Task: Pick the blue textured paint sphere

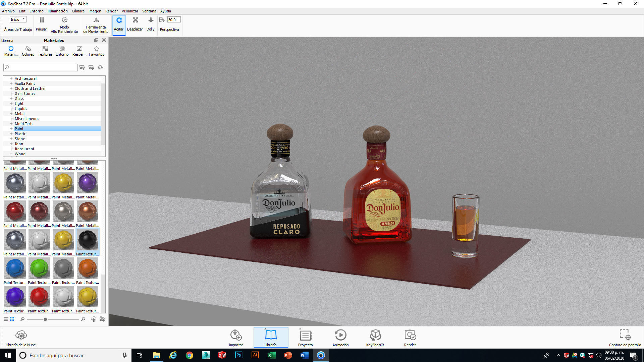Action: point(15,268)
